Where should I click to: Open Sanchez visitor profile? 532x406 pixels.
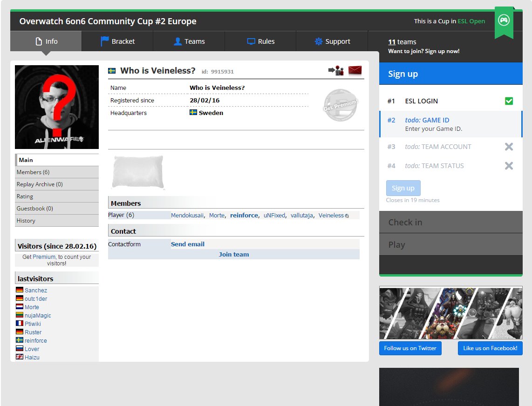tap(35, 291)
